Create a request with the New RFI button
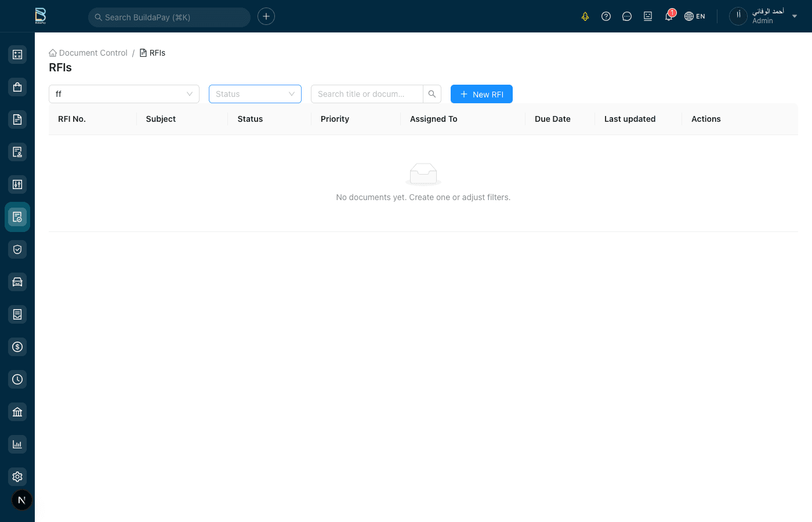The image size is (812, 522). click(481, 93)
